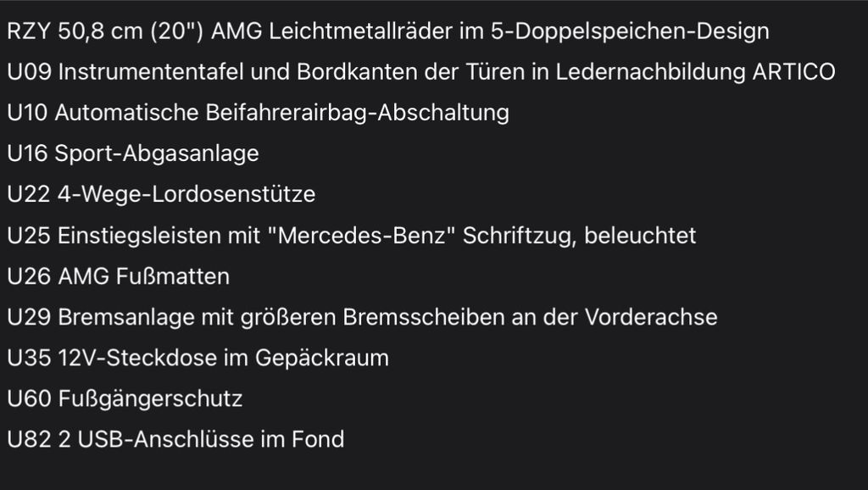Click the code U60

tap(30, 399)
